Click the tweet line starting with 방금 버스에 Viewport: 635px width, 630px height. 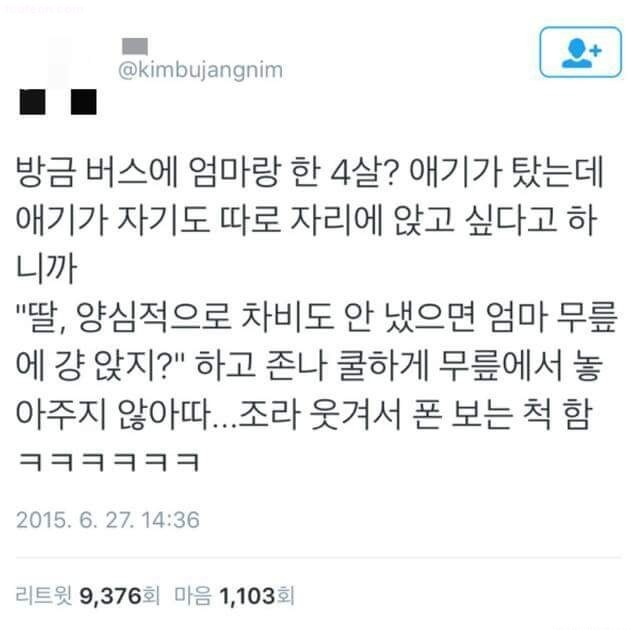[x=310, y=172]
